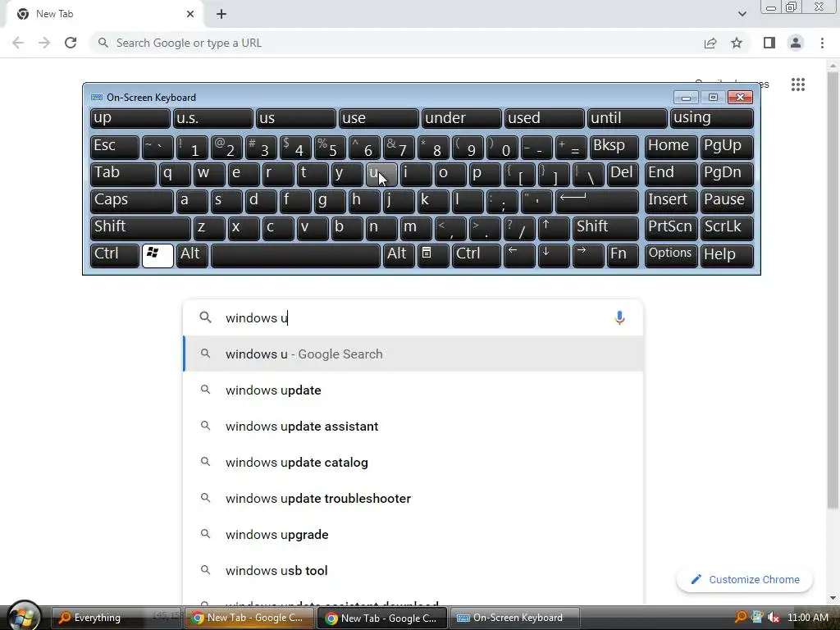The image size is (840, 630).
Task: Click the down arrow key on keyboard
Action: (554, 255)
